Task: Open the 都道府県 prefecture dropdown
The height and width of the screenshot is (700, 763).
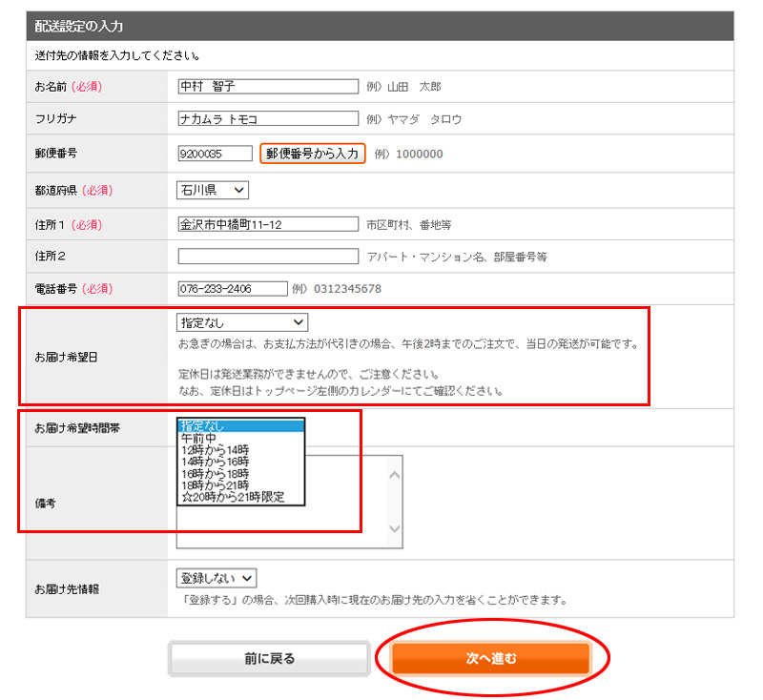Action: click(212, 190)
